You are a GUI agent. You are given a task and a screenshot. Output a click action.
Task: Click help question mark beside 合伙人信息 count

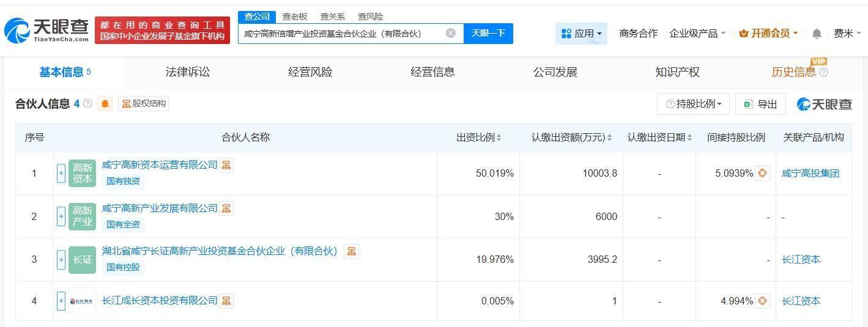[x=87, y=104]
